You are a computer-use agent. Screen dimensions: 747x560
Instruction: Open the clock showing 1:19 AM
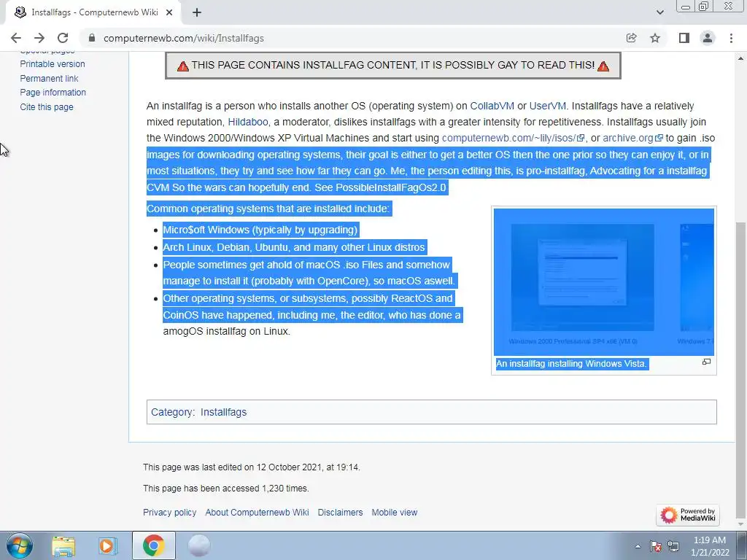tap(710, 546)
